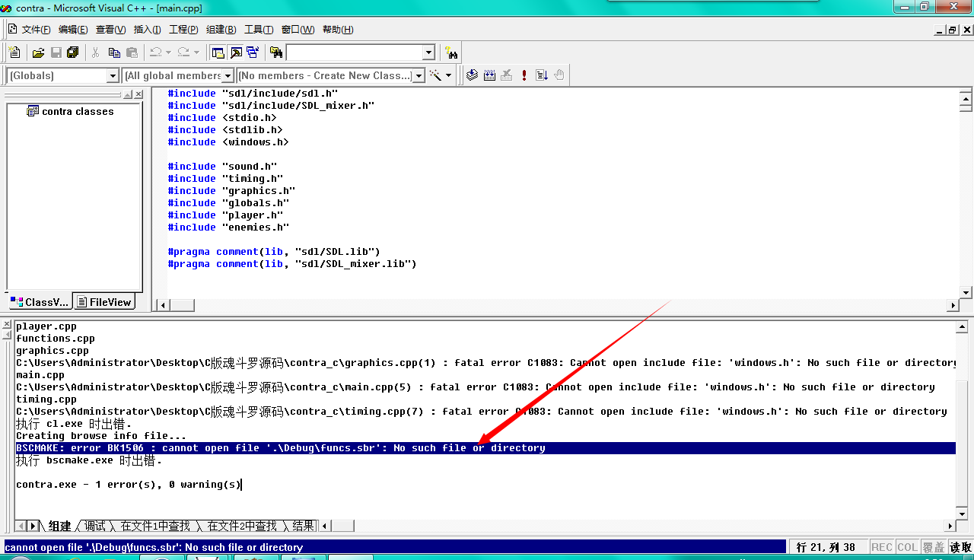Open the 窗口(W) menu
Viewport: 974px width, 560px height.
tap(298, 29)
